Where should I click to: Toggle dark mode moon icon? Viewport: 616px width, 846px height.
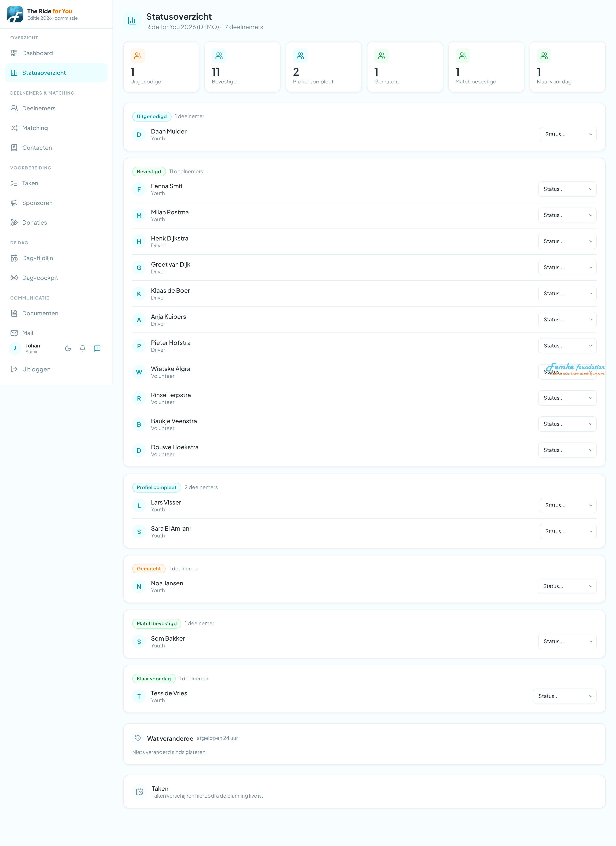[68, 348]
